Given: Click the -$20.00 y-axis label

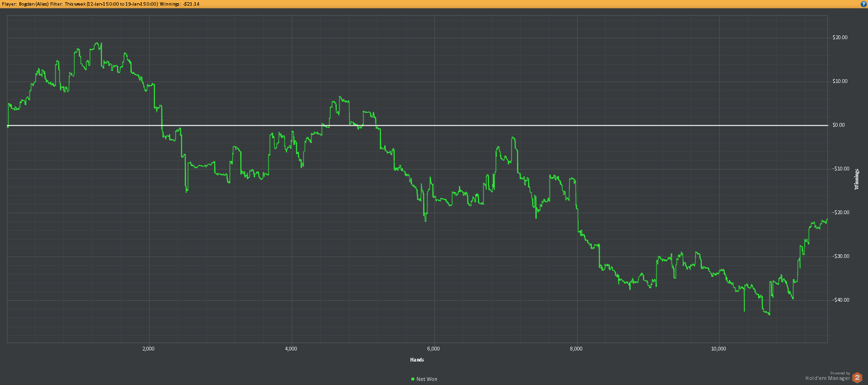Looking at the screenshot, I should click(841, 213).
